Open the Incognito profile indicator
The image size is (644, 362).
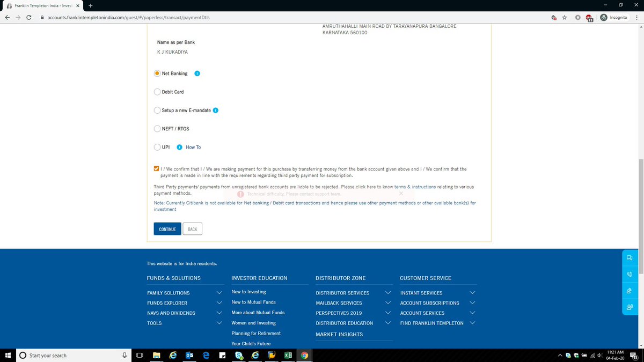pos(614,17)
